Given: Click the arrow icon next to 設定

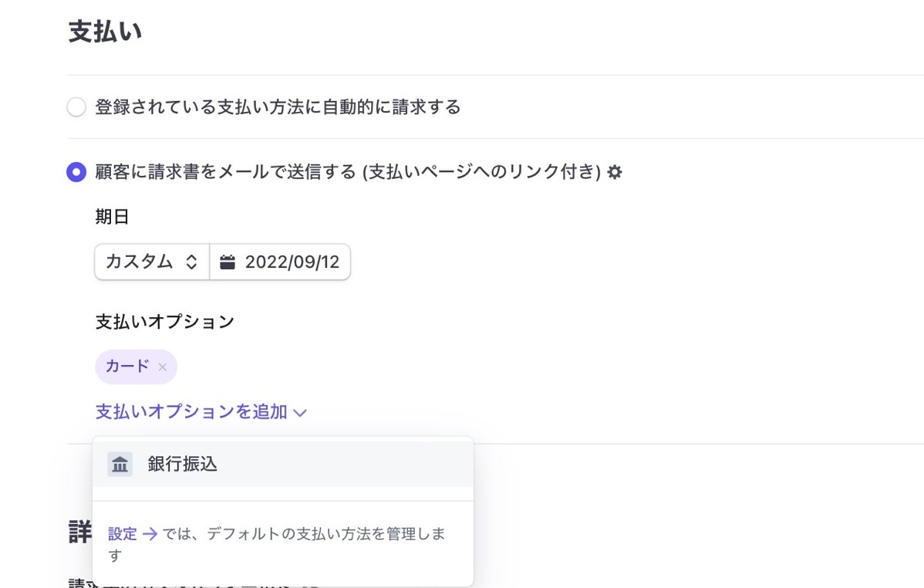Looking at the screenshot, I should tap(150, 534).
